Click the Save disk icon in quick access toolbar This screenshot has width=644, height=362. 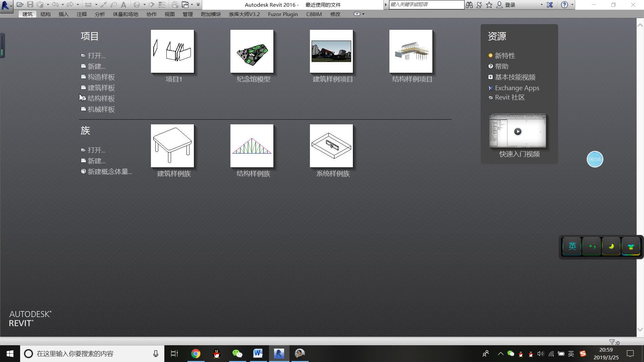point(30,5)
